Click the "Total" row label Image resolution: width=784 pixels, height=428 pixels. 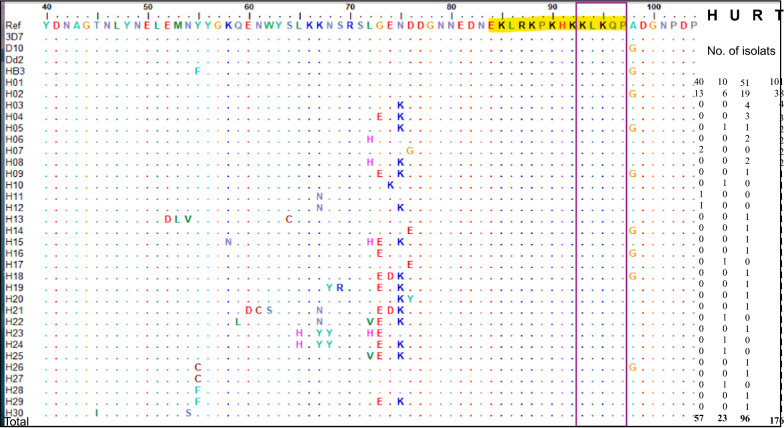click(x=16, y=421)
